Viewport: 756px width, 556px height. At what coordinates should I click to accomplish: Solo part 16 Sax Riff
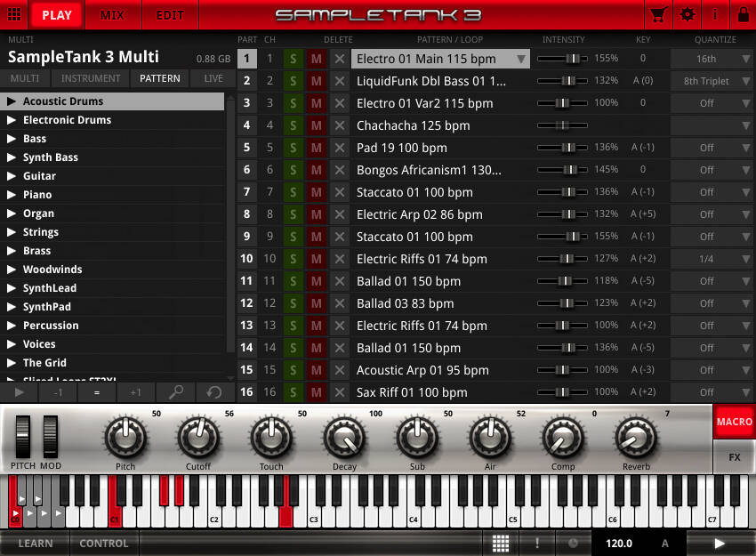294,392
